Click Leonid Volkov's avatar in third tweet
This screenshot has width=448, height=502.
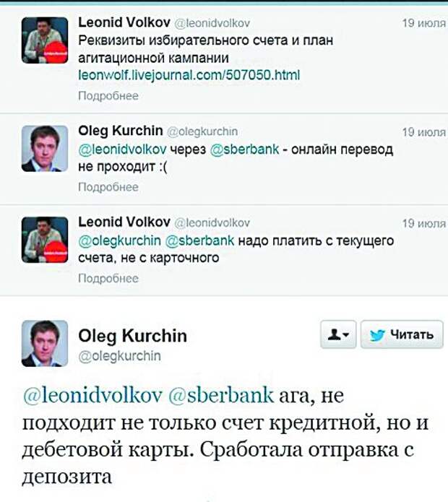pos(45,240)
